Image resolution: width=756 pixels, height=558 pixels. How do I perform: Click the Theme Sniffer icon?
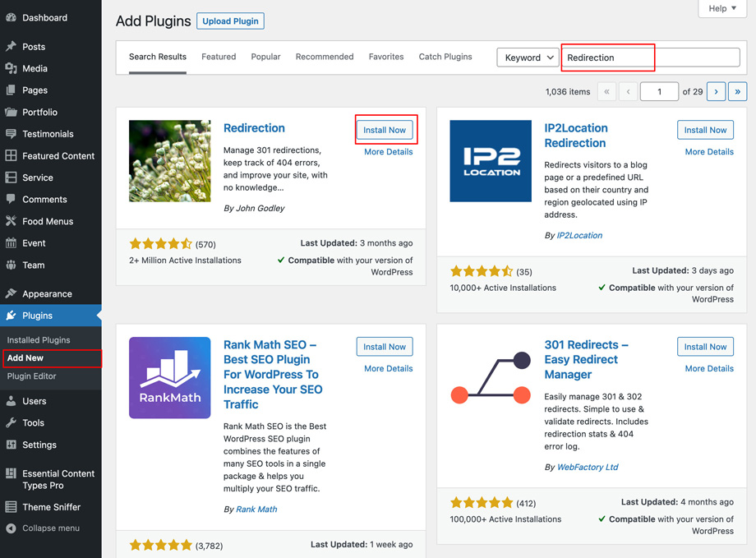pyautogui.click(x=11, y=507)
